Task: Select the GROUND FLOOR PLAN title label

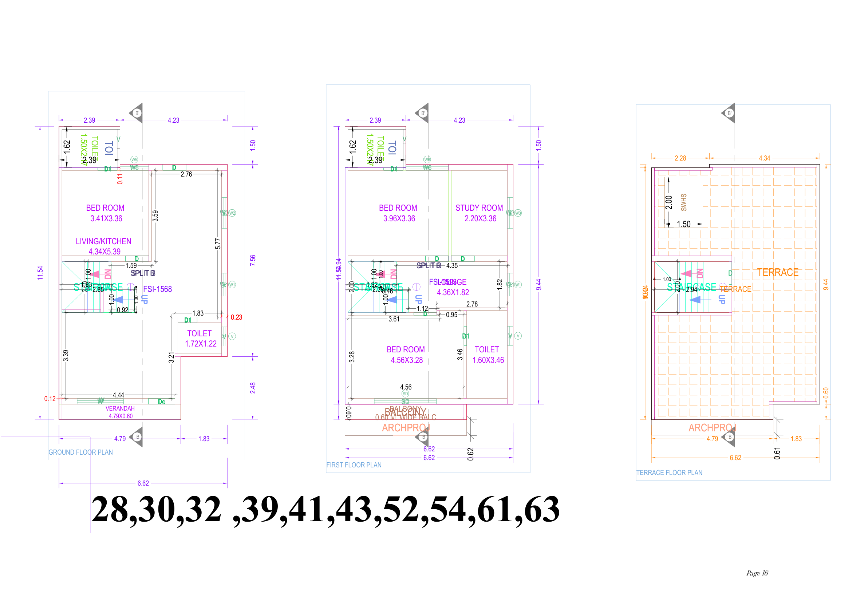Action: click(x=80, y=452)
